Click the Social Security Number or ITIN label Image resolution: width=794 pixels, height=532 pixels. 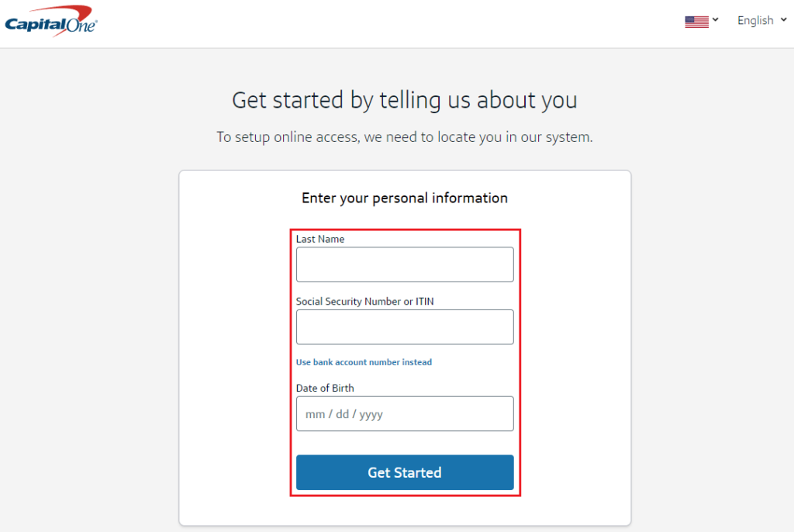(x=364, y=302)
